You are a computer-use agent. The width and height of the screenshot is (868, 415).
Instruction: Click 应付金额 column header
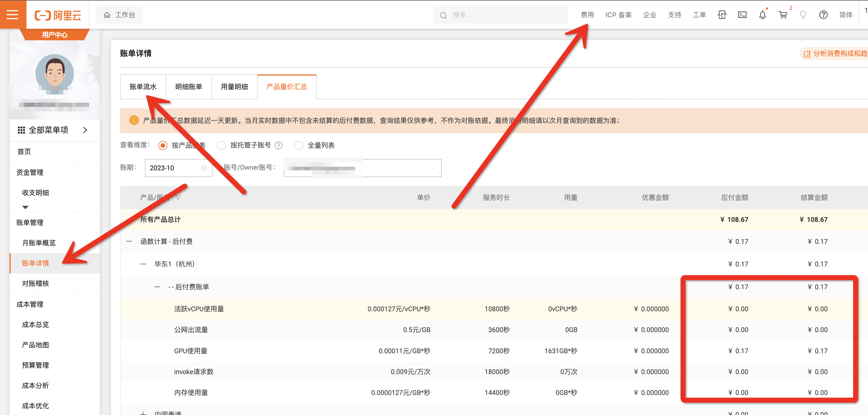point(735,198)
